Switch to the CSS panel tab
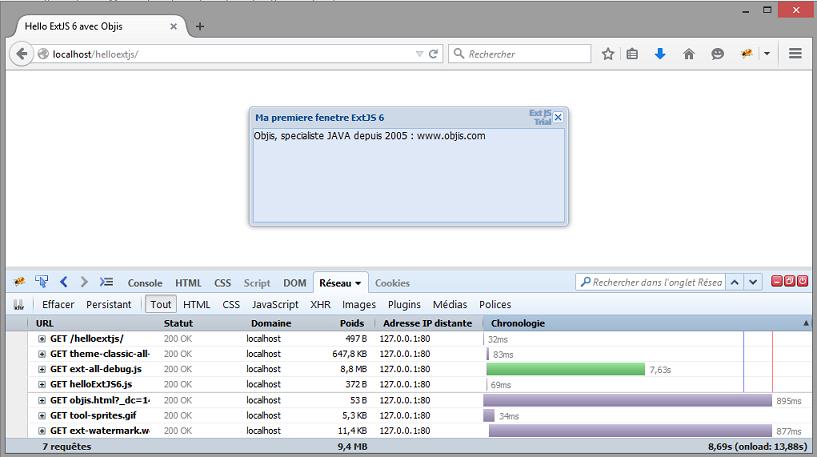The width and height of the screenshot is (817, 457). [222, 283]
